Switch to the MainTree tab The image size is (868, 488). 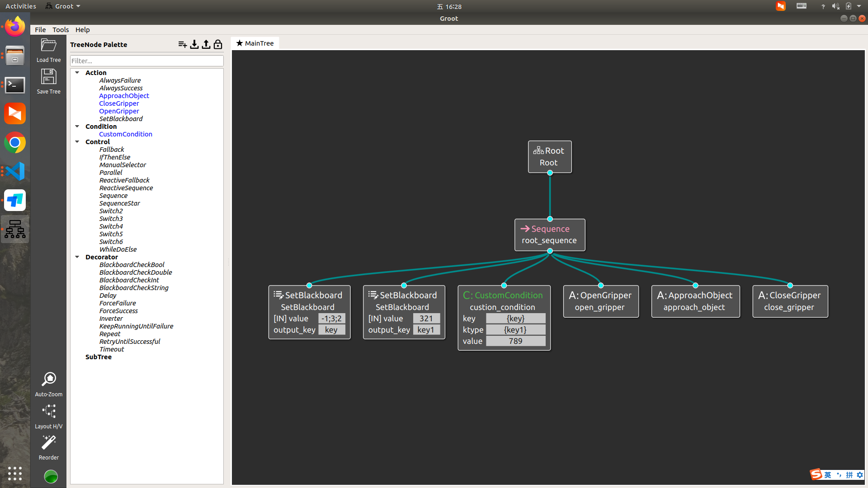(255, 43)
